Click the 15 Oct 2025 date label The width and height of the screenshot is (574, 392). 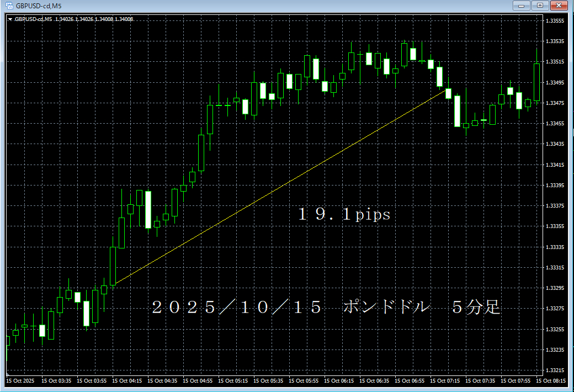coord(20,381)
